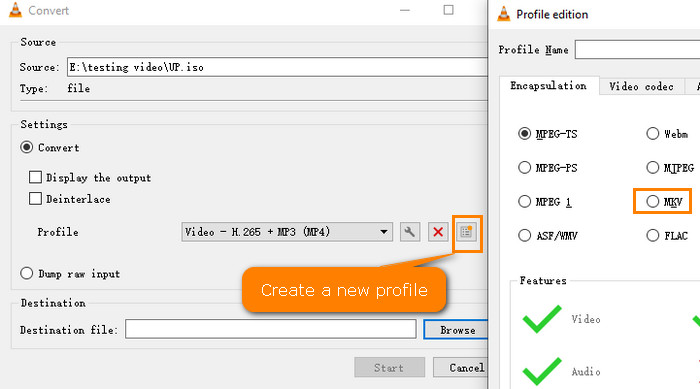
Task: Click the Destination file field
Action: [x=271, y=329]
